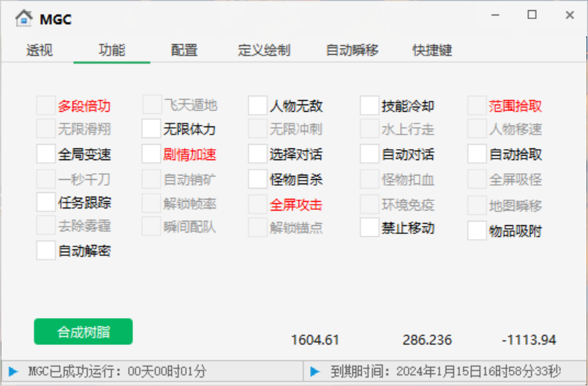Check the 选择对话 option

[257, 154]
